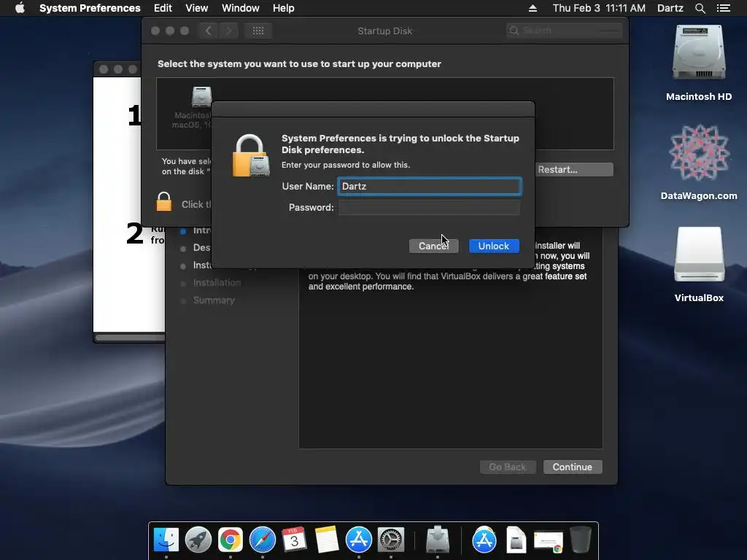This screenshot has height=560, width=747.
Task: Go back using Startup Disk's back arrow
Action: tap(208, 31)
